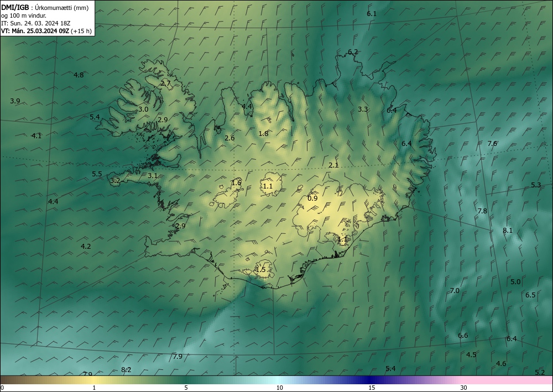Click the title line 'DMI/IGB : Úrkomumætti (mm)'

[45, 7]
